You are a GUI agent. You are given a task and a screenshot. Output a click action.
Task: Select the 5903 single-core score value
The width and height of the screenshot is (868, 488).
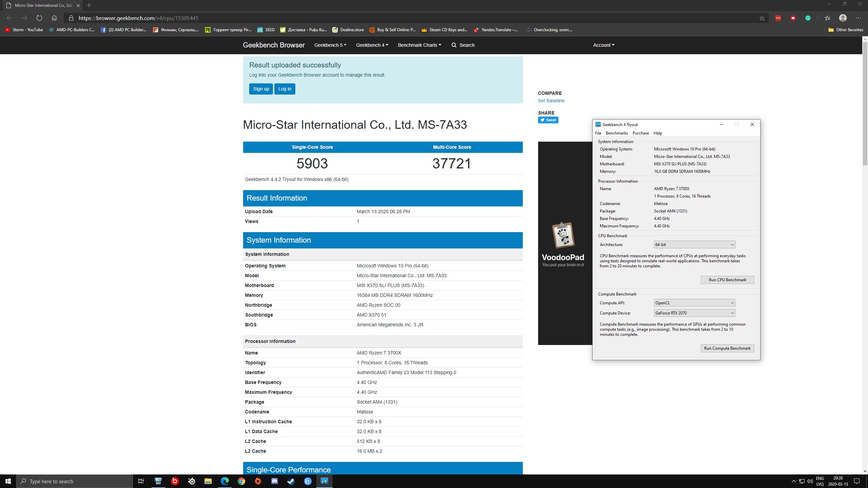[x=312, y=164]
